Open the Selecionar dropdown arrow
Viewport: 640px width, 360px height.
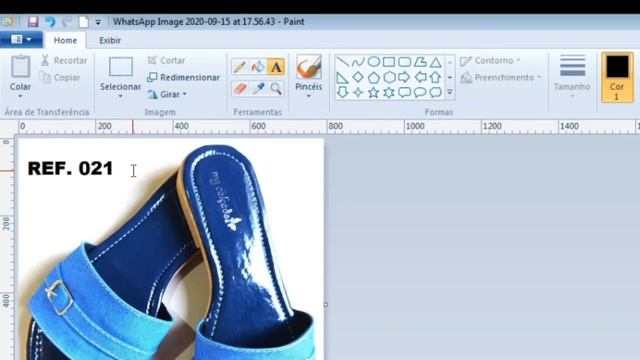[120, 96]
